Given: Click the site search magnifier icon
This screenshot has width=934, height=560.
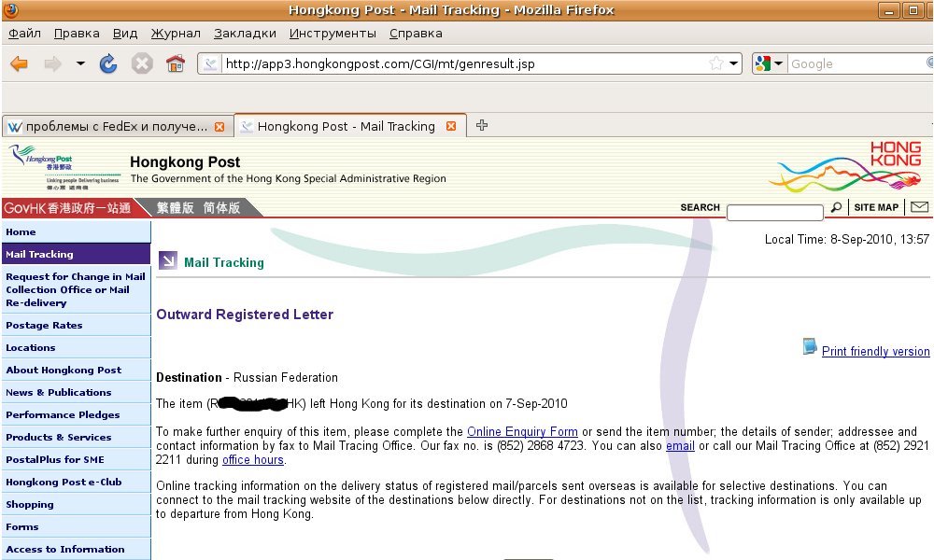Looking at the screenshot, I should pos(836,207).
